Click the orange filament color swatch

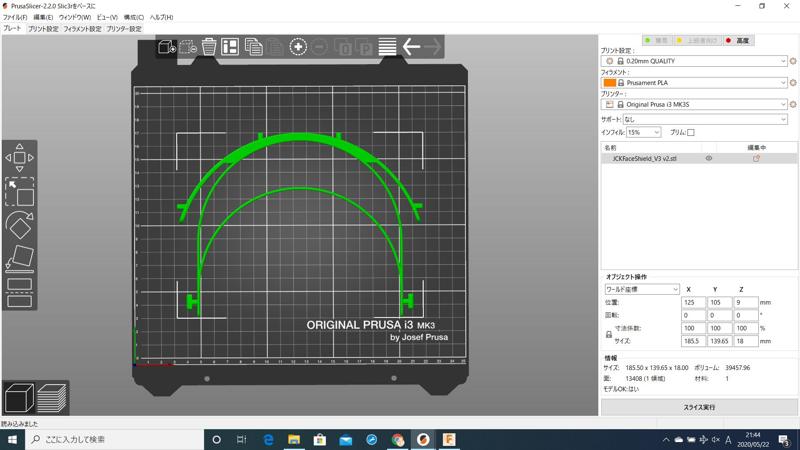(x=609, y=83)
